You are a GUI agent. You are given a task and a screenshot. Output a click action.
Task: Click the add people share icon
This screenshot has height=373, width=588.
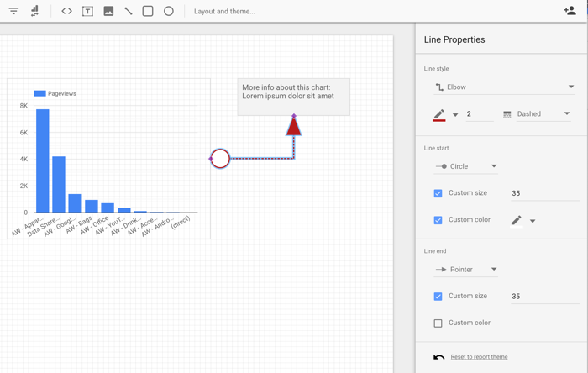(570, 11)
